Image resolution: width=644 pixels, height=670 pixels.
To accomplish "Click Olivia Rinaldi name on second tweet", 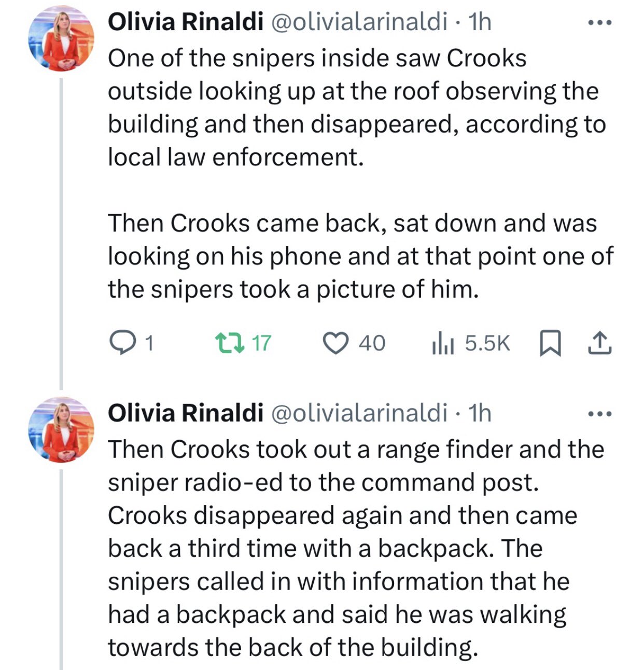I will coord(185,413).
